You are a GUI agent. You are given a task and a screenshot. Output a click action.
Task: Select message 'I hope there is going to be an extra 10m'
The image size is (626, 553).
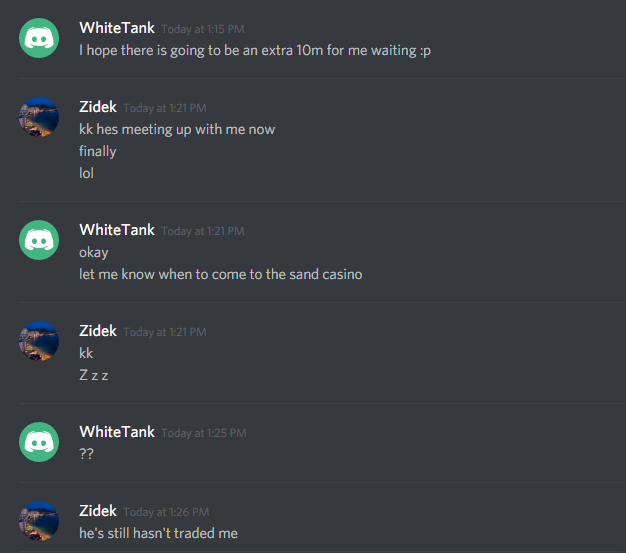[x=255, y=51]
